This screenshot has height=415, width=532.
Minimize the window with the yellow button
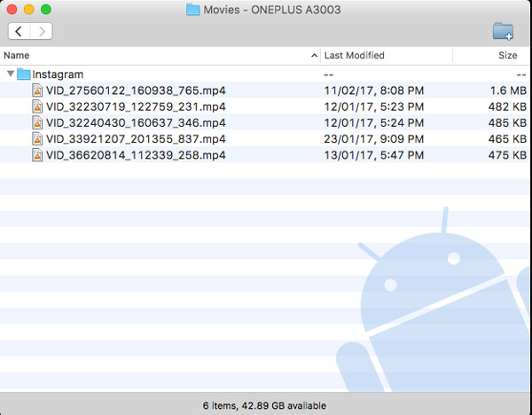29,10
